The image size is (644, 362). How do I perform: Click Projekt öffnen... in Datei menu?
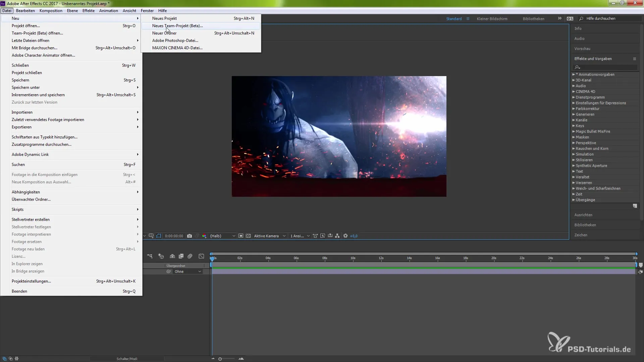coord(71,26)
